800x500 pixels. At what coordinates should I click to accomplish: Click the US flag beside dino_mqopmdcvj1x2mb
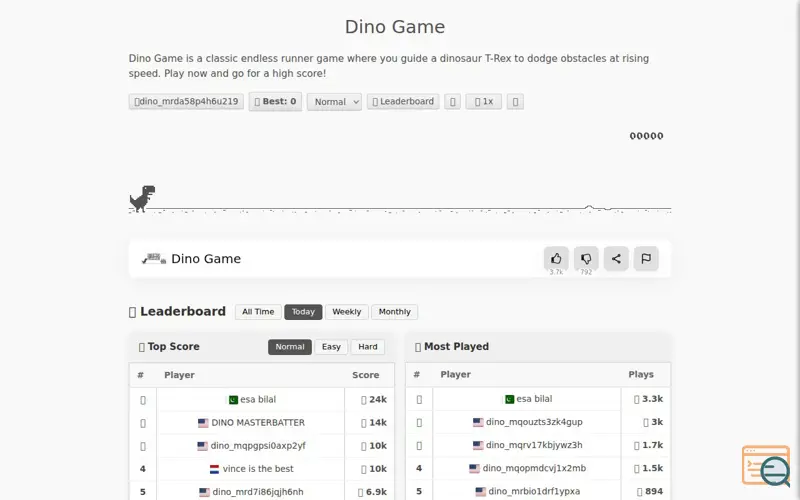474,468
